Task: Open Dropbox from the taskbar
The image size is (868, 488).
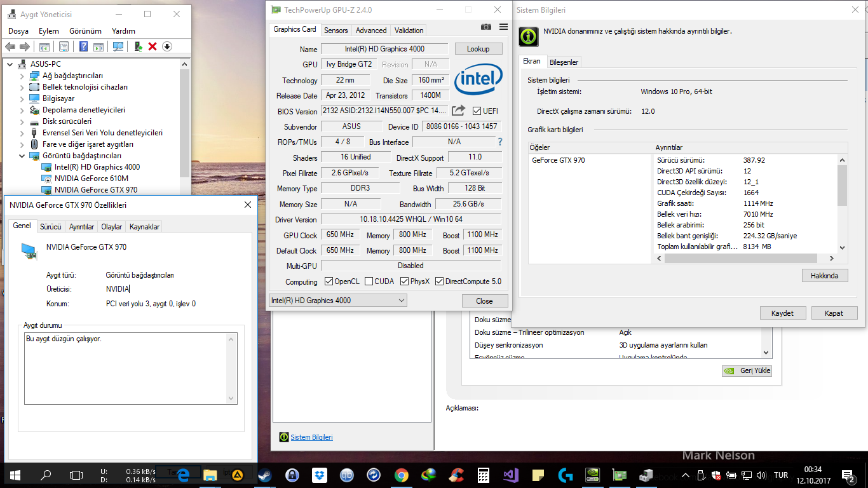Action: (x=319, y=475)
